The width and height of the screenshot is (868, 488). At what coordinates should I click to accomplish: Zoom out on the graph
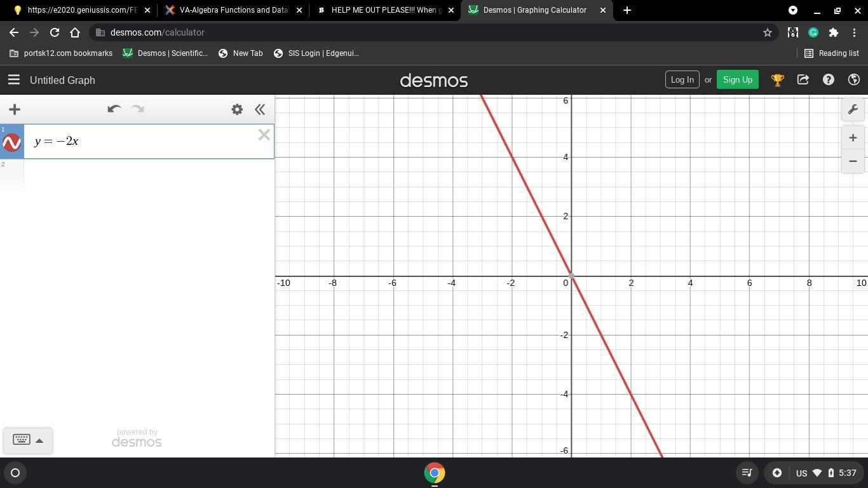click(853, 161)
